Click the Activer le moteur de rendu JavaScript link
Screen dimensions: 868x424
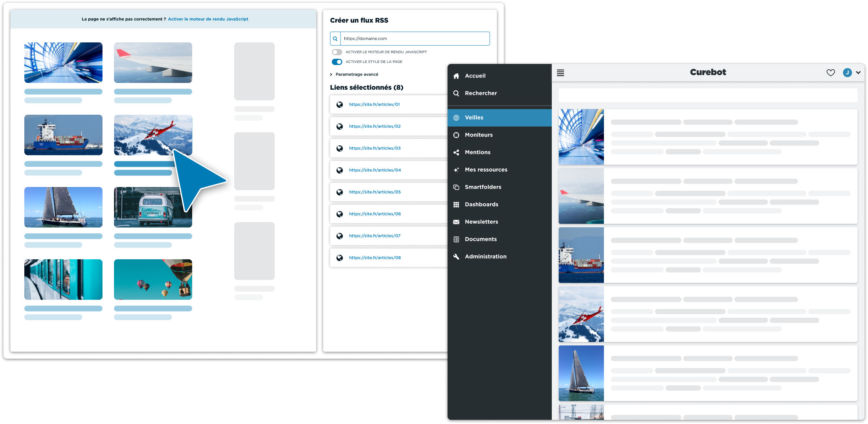208,19
